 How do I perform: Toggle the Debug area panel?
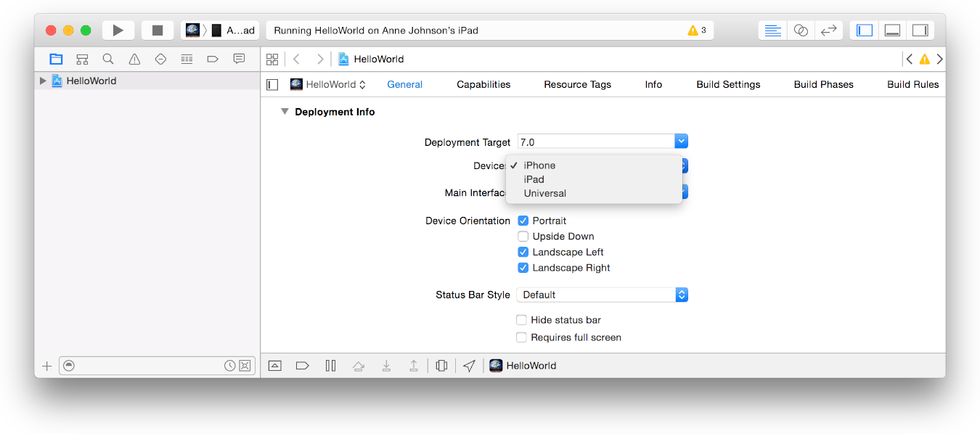point(892,30)
